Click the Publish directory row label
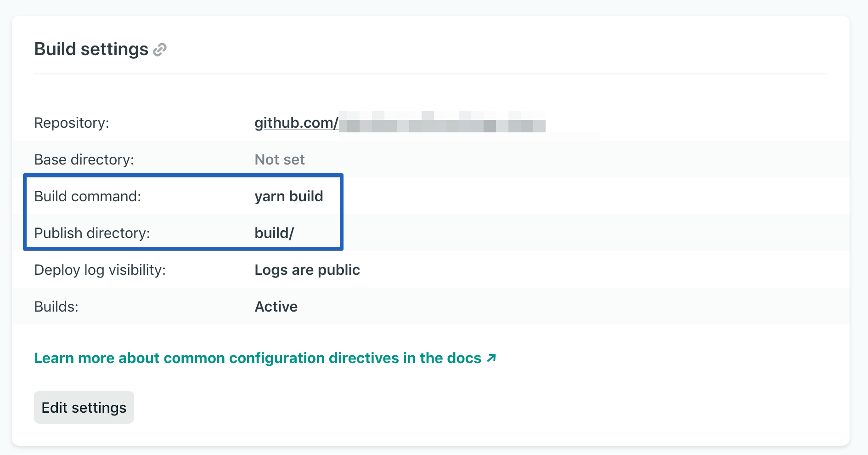 point(92,233)
